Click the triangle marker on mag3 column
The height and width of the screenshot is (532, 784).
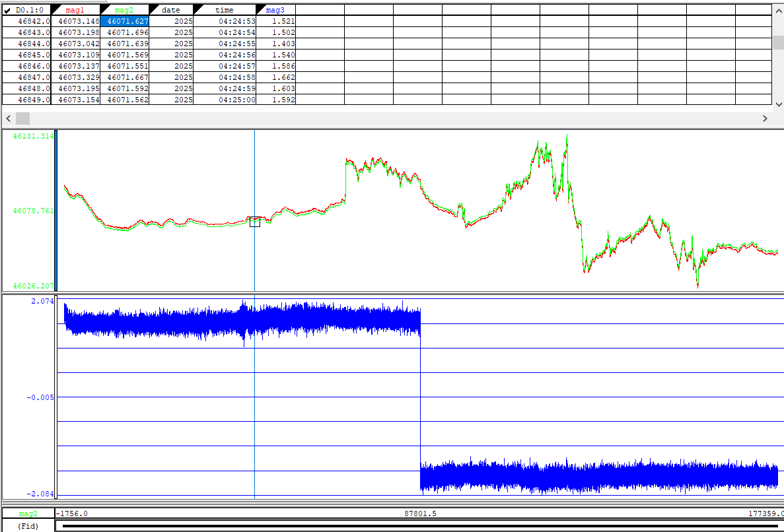[260, 8]
